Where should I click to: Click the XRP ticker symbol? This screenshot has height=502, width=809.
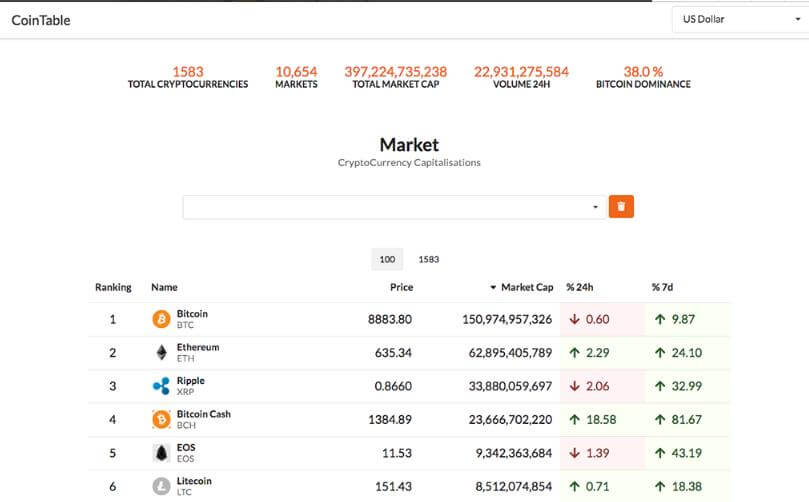click(x=186, y=392)
